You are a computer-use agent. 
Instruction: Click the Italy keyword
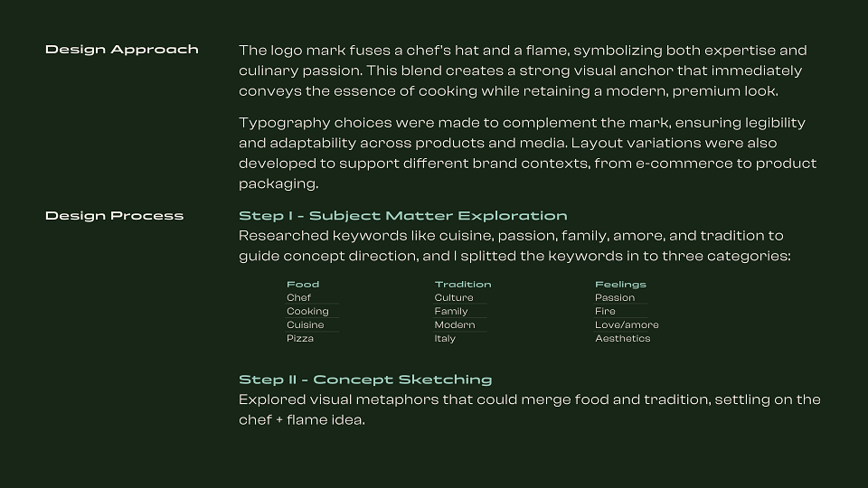coord(445,339)
